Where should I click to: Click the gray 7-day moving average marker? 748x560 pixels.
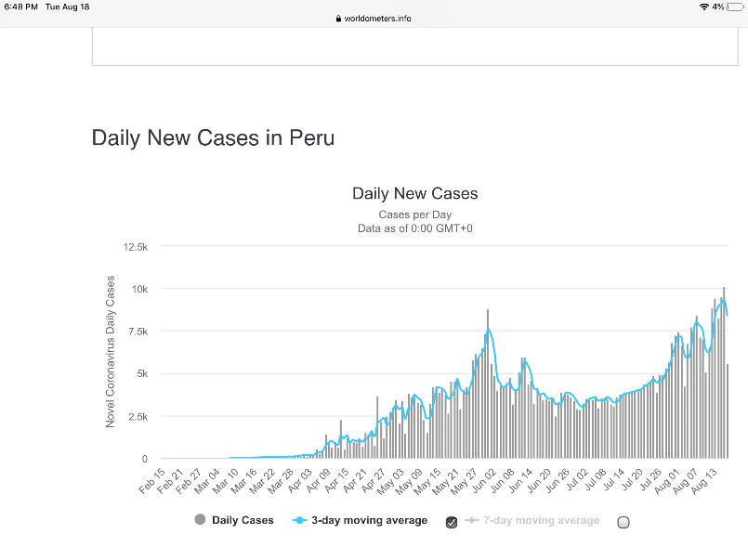coord(473,520)
